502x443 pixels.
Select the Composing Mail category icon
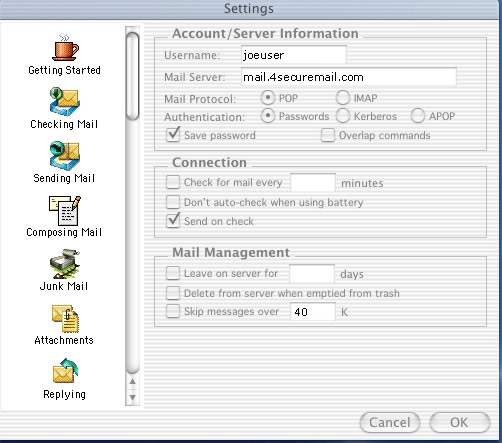(x=65, y=211)
